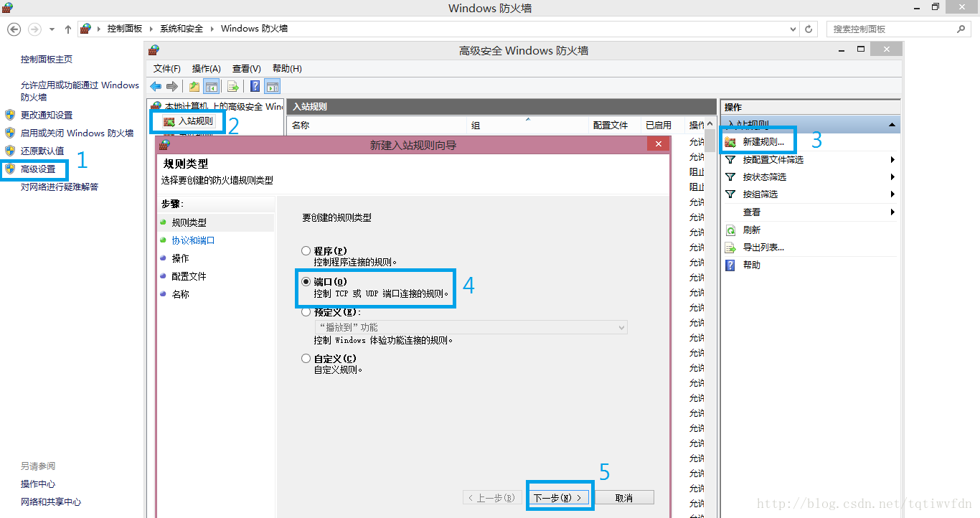Sort rules by the 名称 column header
The image size is (980, 518).
click(377, 125)
